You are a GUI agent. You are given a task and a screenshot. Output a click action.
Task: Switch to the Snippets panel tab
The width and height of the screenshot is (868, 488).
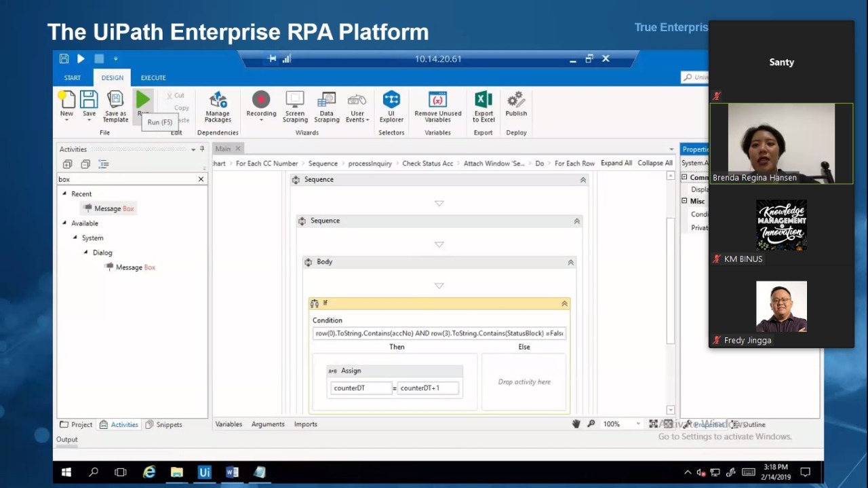coord(164,425)
